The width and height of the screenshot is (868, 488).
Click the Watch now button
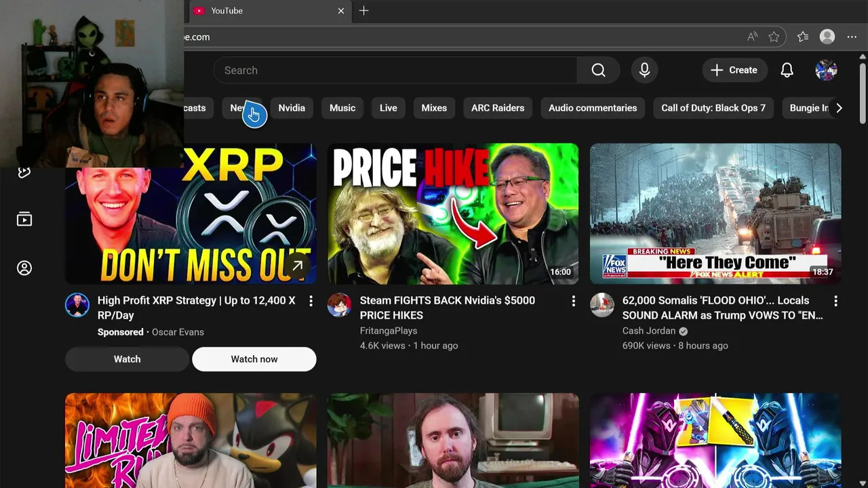pyautogui.click(x=254, y=359)
